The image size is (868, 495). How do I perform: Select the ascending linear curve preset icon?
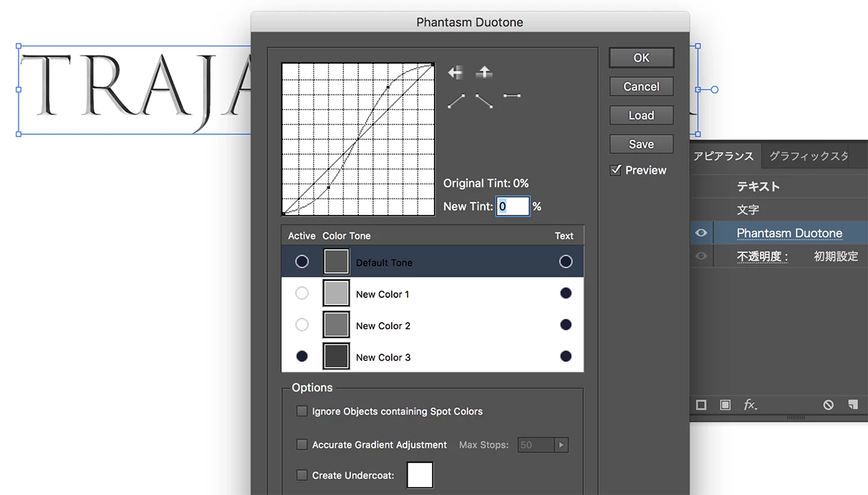click(456, 101)
